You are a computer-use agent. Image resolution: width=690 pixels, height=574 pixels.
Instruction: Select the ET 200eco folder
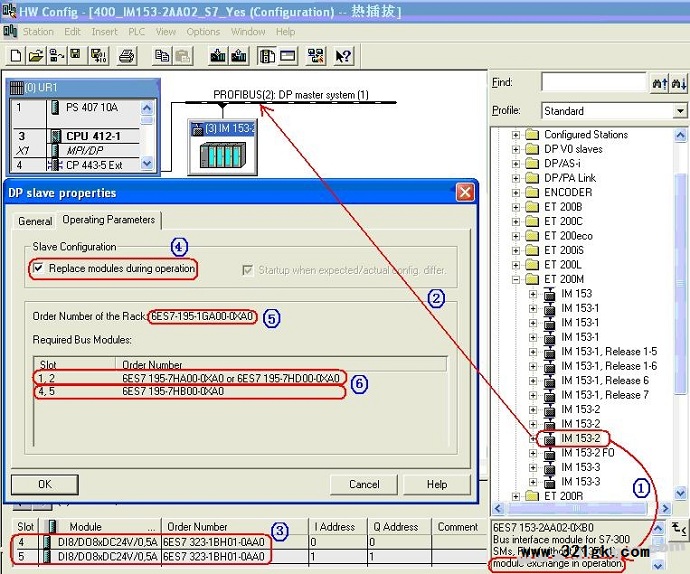[568, 236]
